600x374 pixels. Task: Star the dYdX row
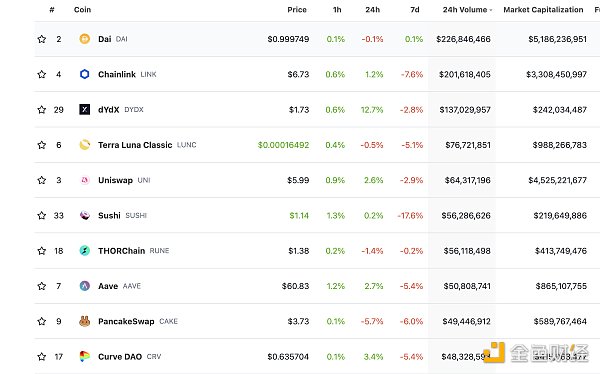(x=42, y=109)
